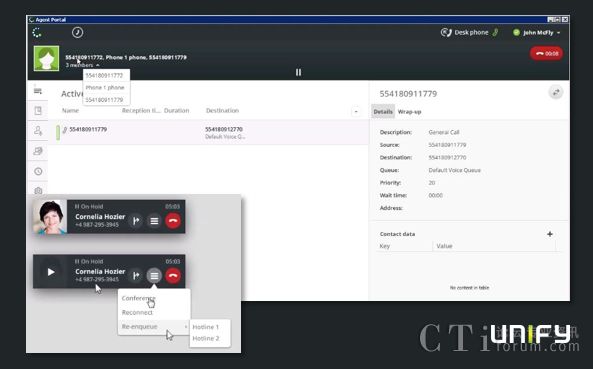Collapse the 3 members list
Viewport: 593px width, 369px height.
[x=82, y=65]
